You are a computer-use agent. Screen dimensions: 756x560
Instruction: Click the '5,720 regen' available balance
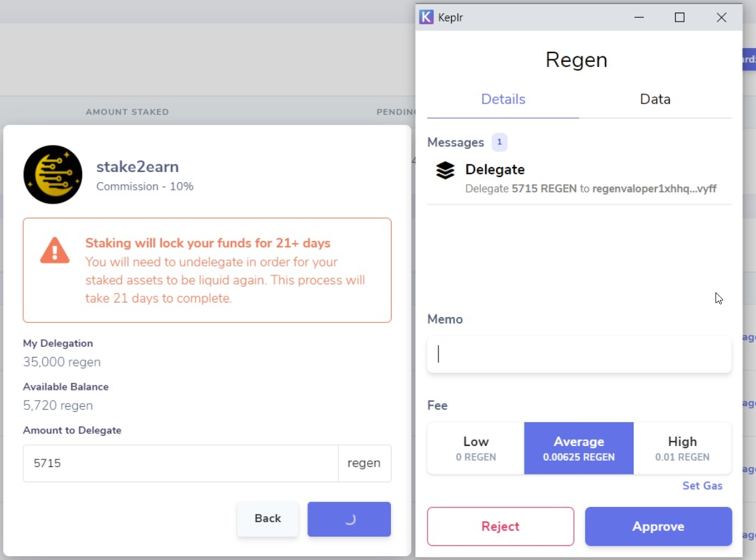[x=58, y=406]
